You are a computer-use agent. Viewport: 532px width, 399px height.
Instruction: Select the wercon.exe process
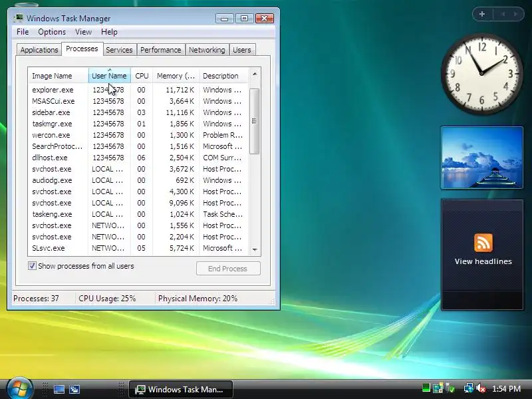tap(138, 135)
